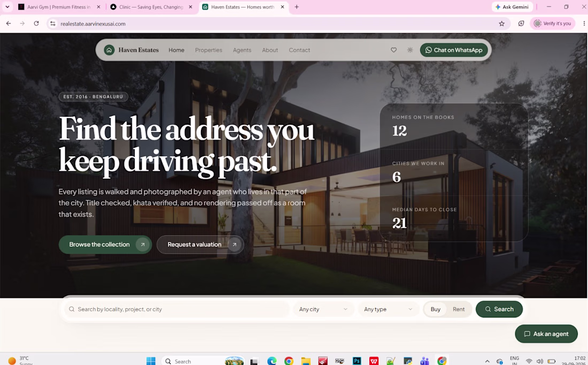Reload the page

[x=36, y=24]
